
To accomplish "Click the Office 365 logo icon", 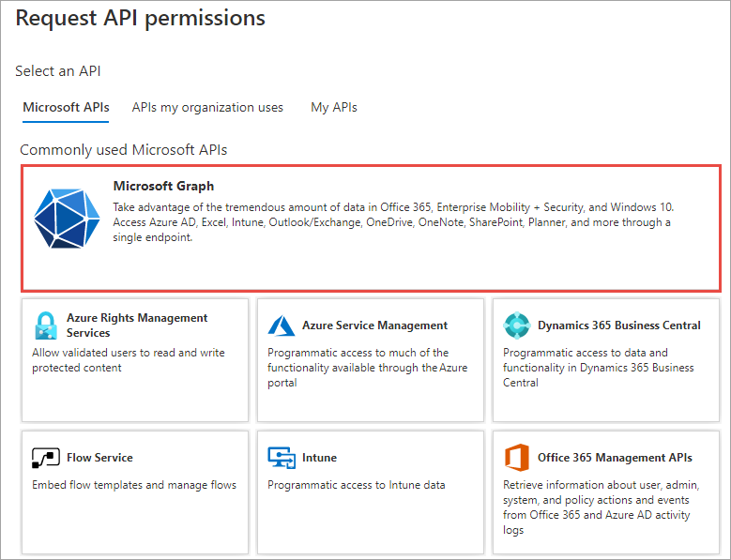I will 516,458.
